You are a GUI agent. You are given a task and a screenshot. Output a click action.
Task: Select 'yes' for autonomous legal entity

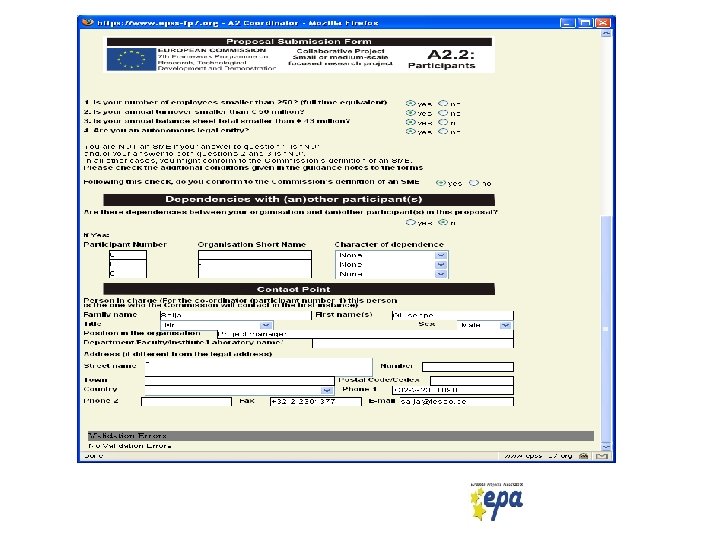coord(410,131)
